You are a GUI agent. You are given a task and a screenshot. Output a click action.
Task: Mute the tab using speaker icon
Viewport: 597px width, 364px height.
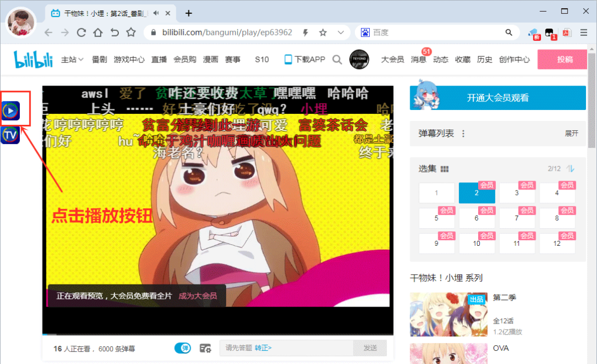tap(156, 13)
